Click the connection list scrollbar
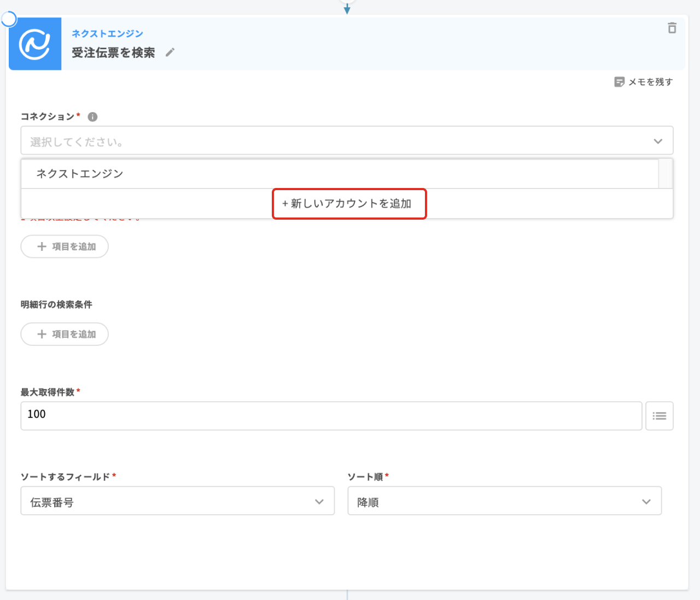Viewport: 700px width, 600px height. tap(665, 174)
